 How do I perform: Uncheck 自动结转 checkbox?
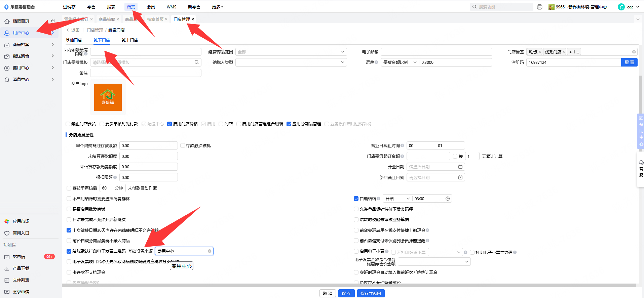pyautogui.click(x=356, y=199)
